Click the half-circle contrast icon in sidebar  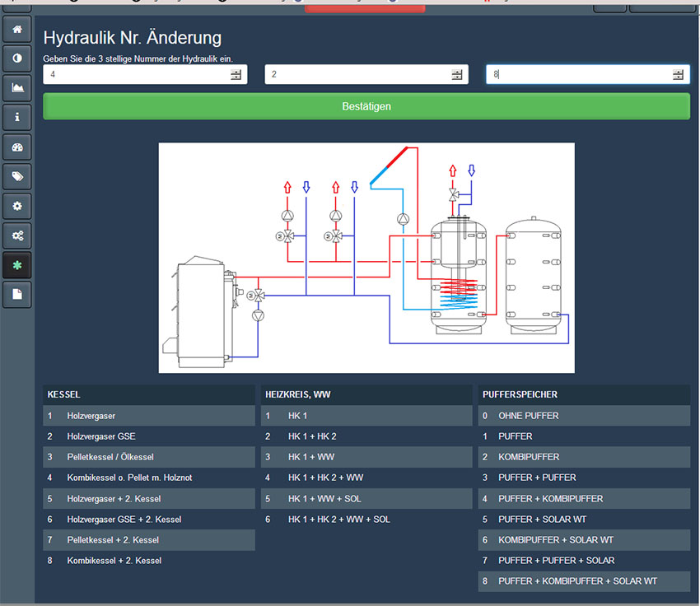click(x=17, y=58)
